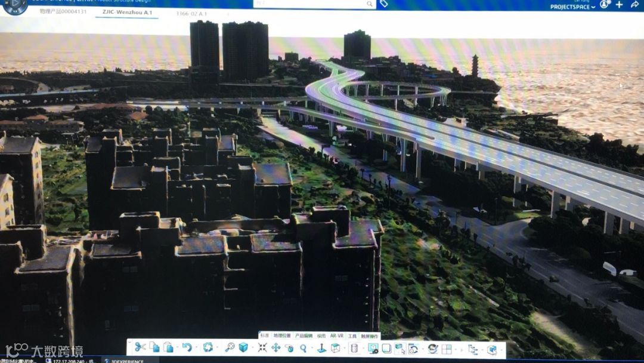The height and width of the screenshot is (363, 644).
Task: Click the four-pane window layout icon
Action: coord(447,349)
